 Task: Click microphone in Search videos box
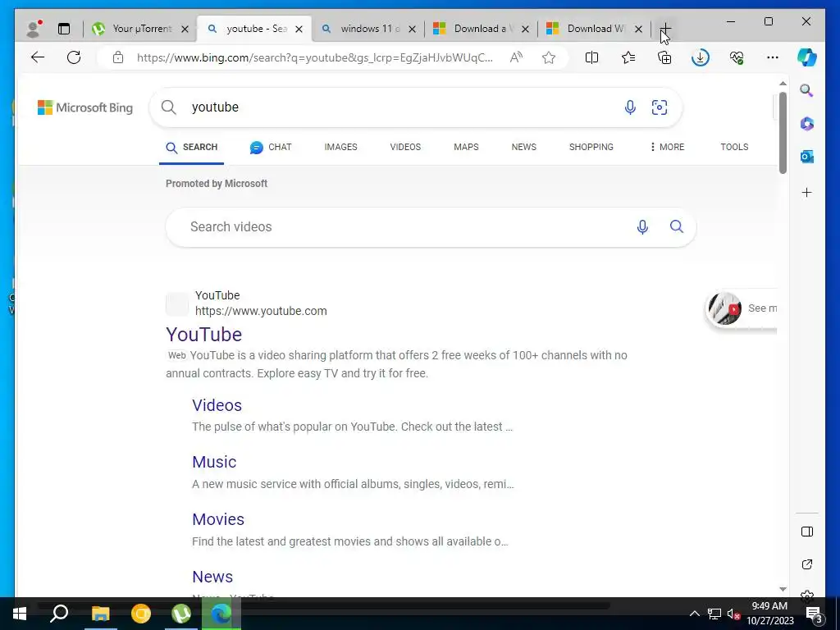pos(642,227)
